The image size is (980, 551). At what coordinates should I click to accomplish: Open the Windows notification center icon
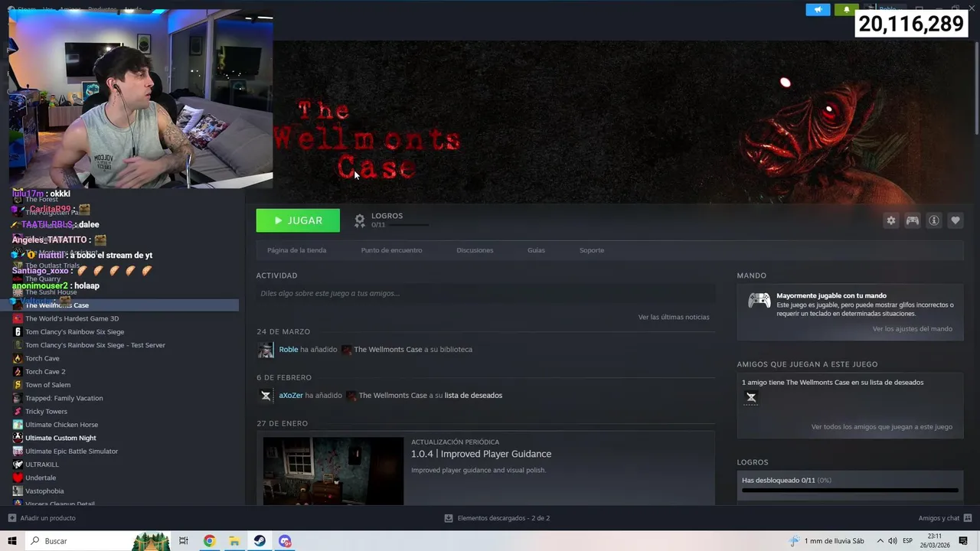tap(963, 541)
